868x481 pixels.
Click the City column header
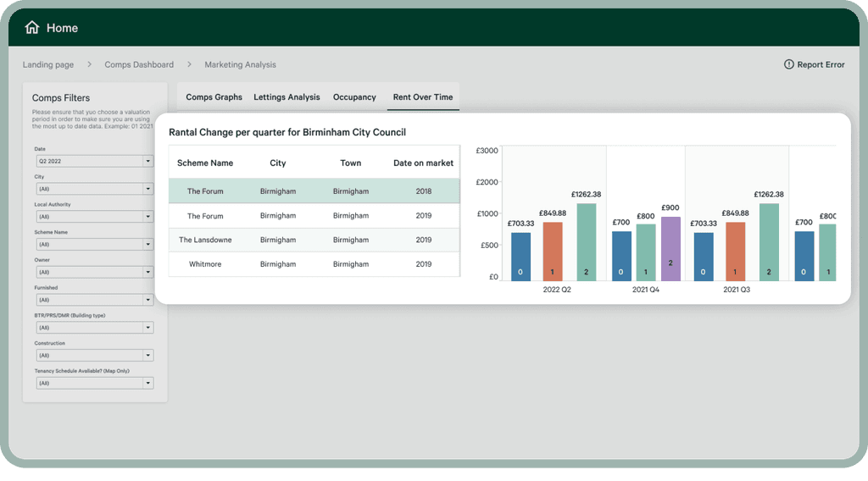pos(278,163)
